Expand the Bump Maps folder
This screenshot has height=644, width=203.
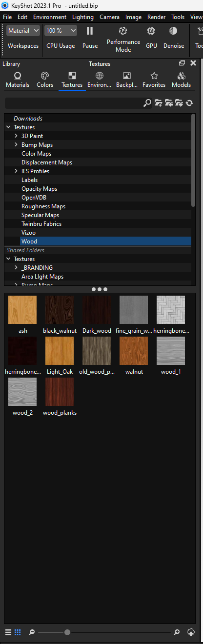pos(16,145)
